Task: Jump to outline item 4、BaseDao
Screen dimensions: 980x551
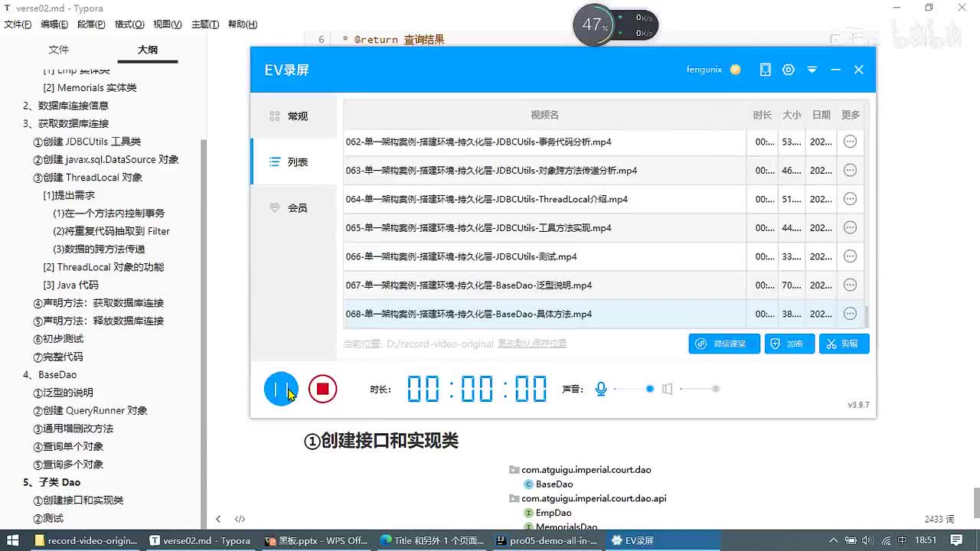Action: 50,375
